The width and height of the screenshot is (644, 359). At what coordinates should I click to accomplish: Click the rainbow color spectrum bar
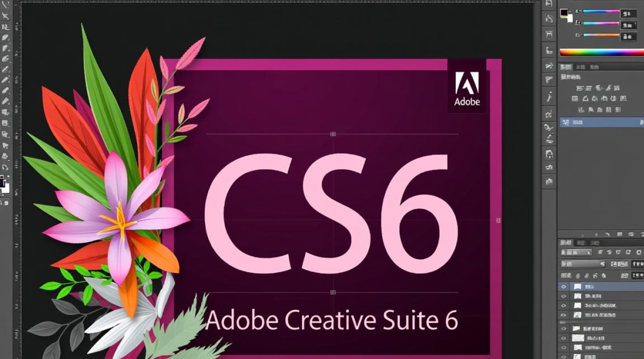click(601, 52)
